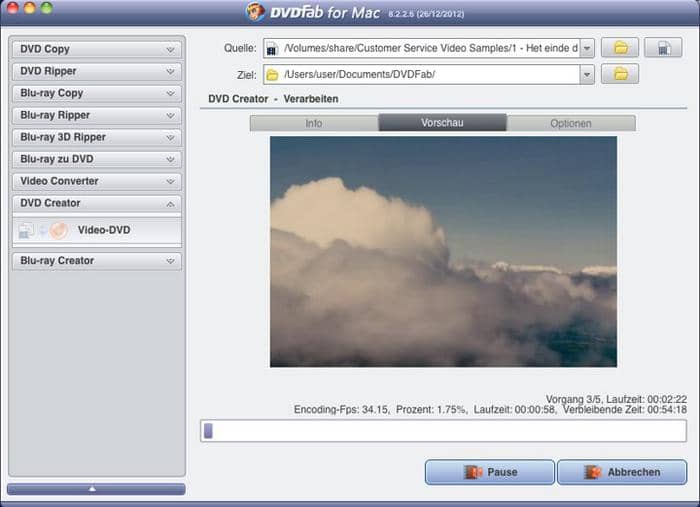Open source folder browse button beside Quelle

pos(620,47)
